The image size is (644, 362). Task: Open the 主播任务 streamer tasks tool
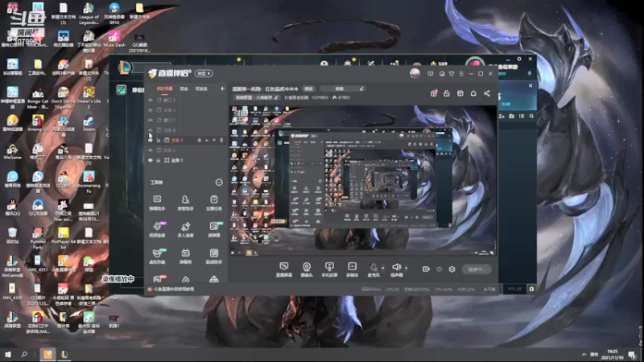(213, 203)
